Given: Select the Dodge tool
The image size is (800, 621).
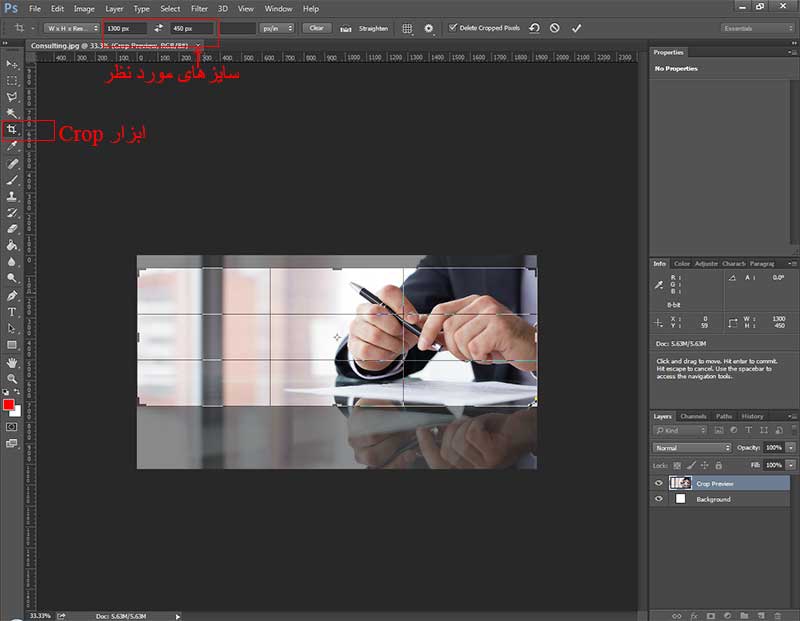Looking at the screenshot, I should click(x=12, y=278).
